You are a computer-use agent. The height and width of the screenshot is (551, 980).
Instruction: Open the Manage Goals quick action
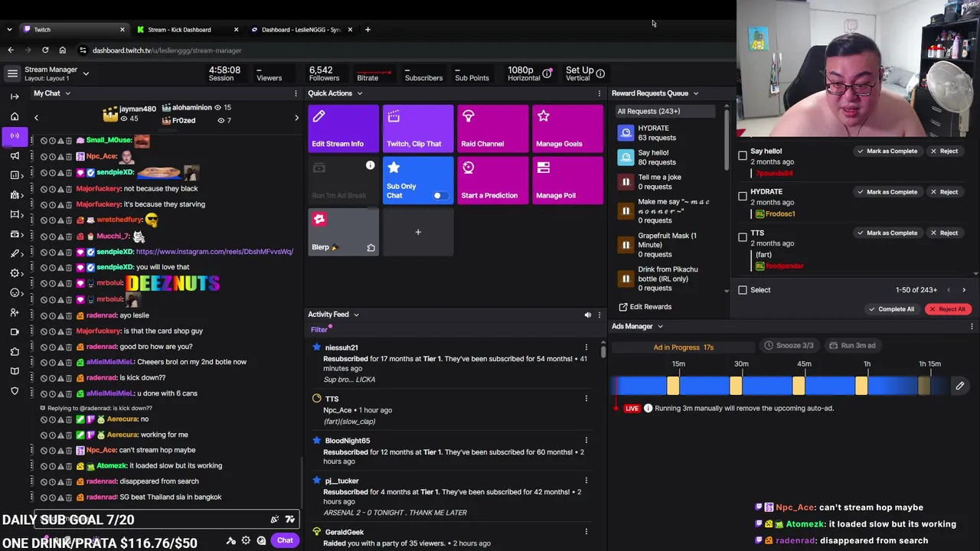pos(567,128)
